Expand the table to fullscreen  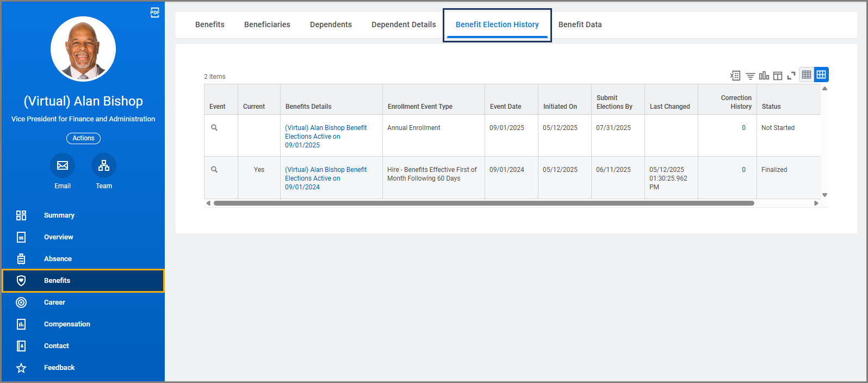coord(791,76)
